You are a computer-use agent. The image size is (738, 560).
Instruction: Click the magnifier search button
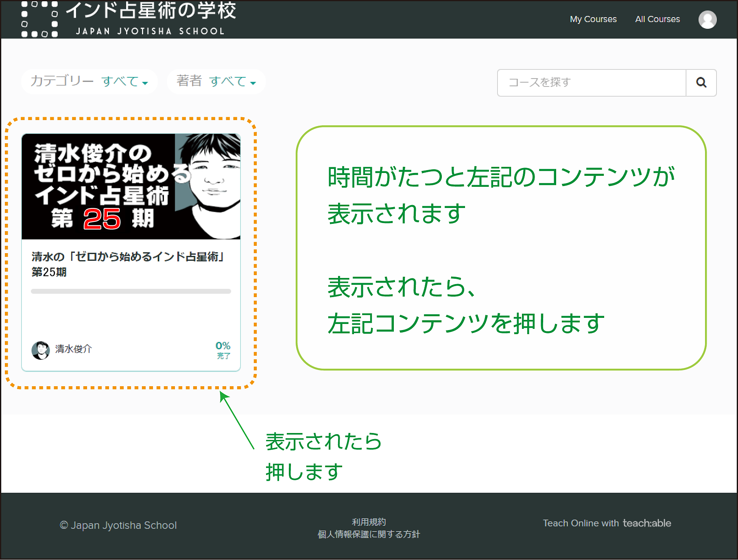[x=701, y=83]
